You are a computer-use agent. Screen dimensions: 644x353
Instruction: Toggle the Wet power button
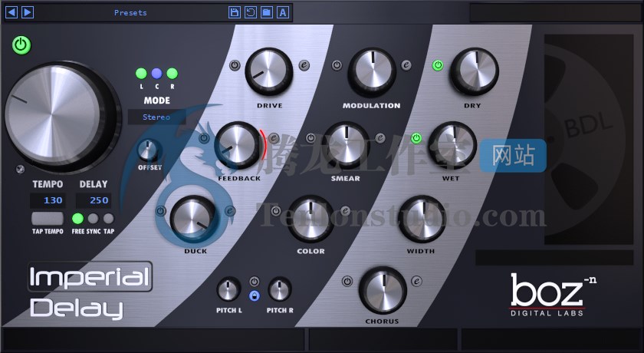[416, 138]
